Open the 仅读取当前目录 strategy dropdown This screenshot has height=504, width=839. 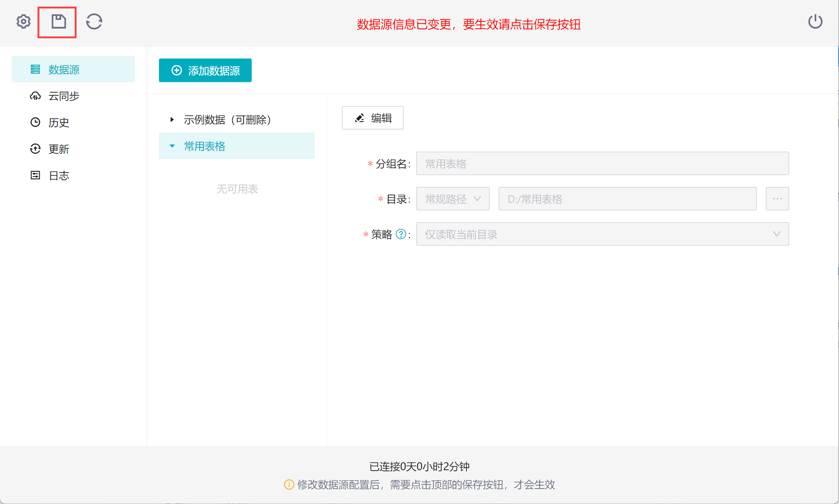(x=602, y=234)
